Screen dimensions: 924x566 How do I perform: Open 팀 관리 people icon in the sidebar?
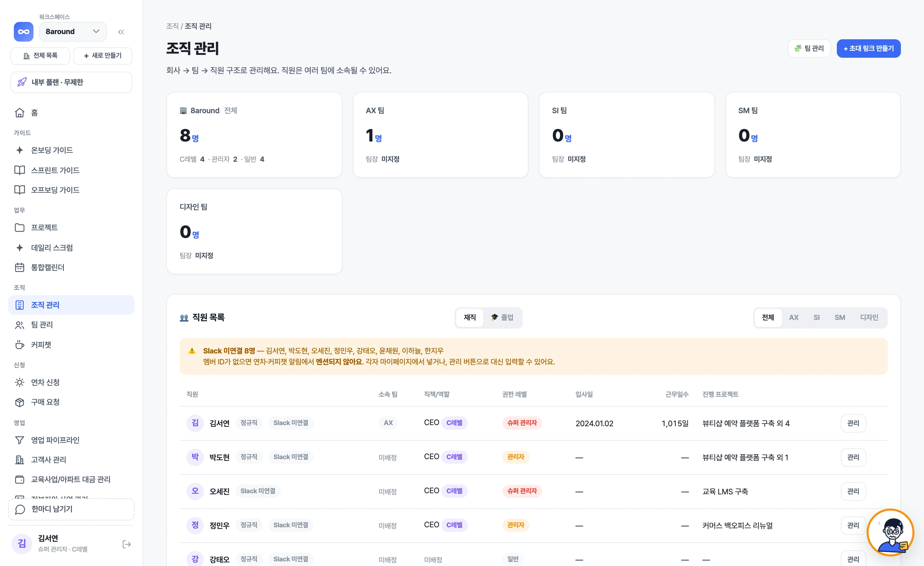tap(20, 325)
